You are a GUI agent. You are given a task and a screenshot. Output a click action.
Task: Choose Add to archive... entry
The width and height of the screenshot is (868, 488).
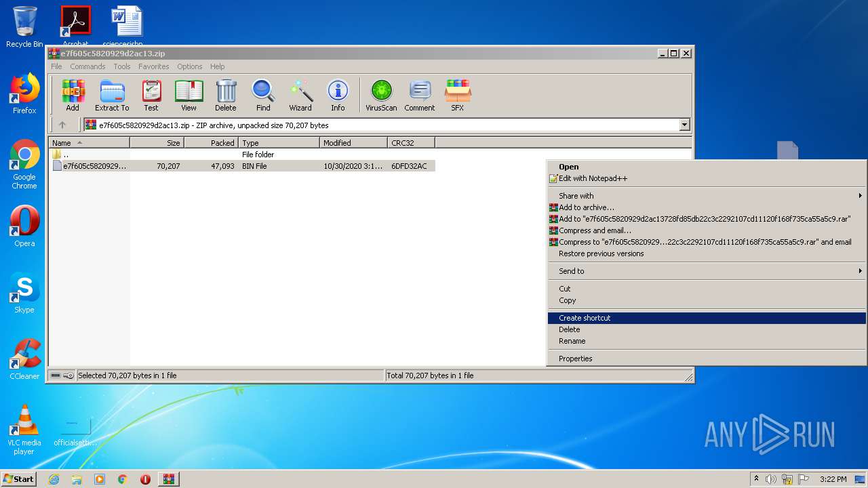coord(707,207)
